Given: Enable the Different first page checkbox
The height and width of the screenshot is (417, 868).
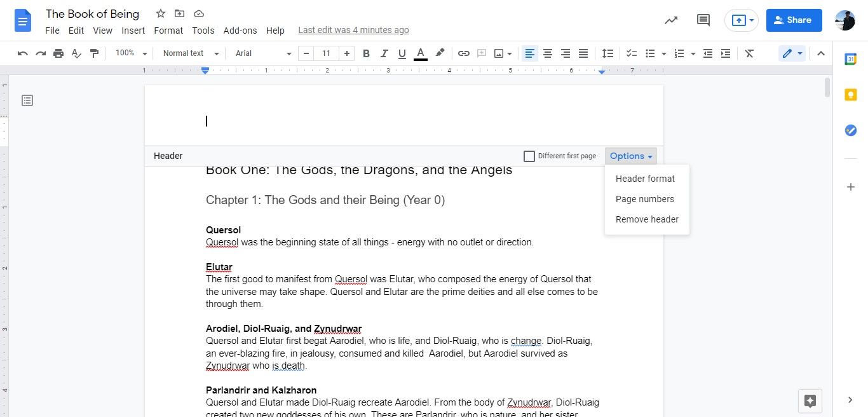Looking at the screenshot, I should [529, 156].
